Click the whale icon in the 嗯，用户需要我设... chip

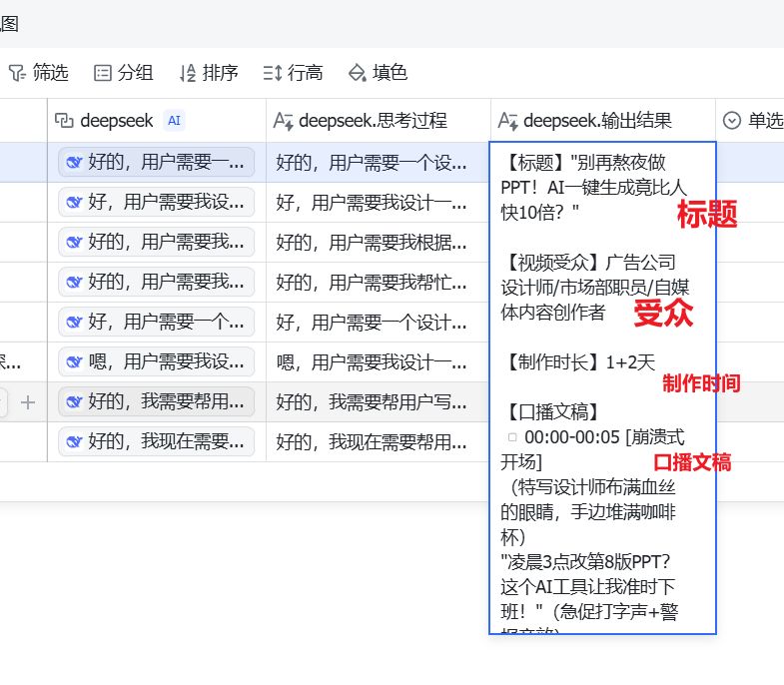tap(75, 362)
